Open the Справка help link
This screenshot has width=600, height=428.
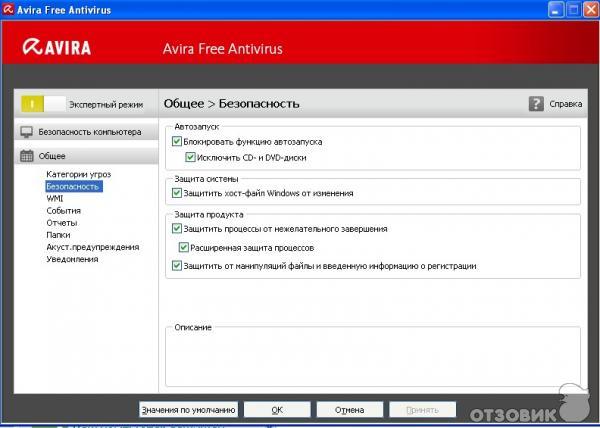coord(566,103)
